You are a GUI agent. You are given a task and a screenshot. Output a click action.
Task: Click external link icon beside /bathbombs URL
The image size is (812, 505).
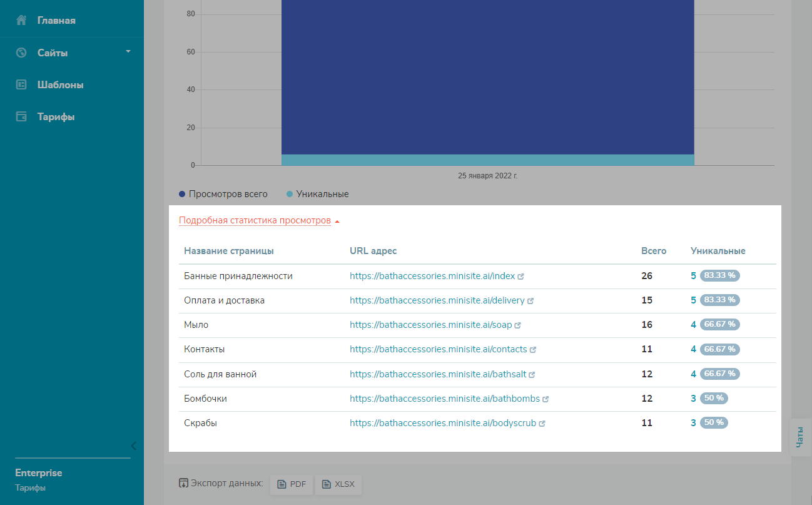click(x=546, y=399)
